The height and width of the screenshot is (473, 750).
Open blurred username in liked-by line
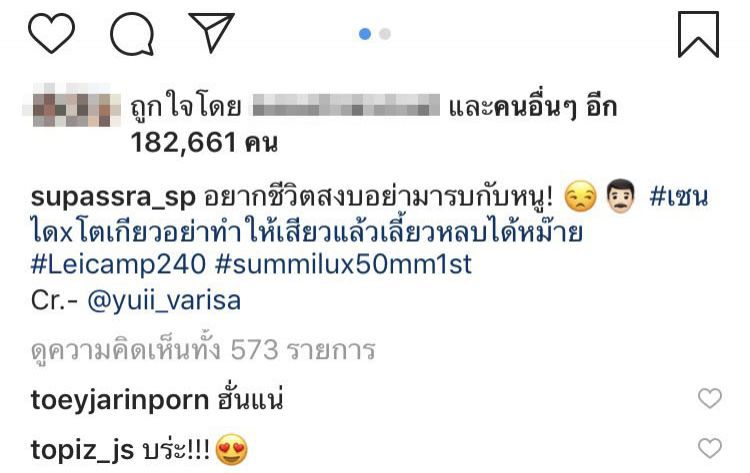(x=346, y=105)
